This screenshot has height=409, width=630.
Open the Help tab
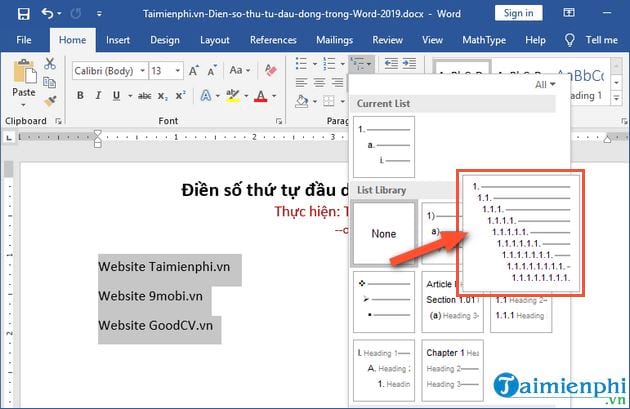click(535, 40)
